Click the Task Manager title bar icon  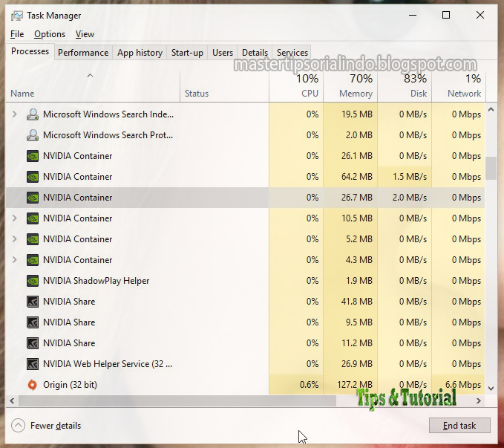click(x=17, y=16)
